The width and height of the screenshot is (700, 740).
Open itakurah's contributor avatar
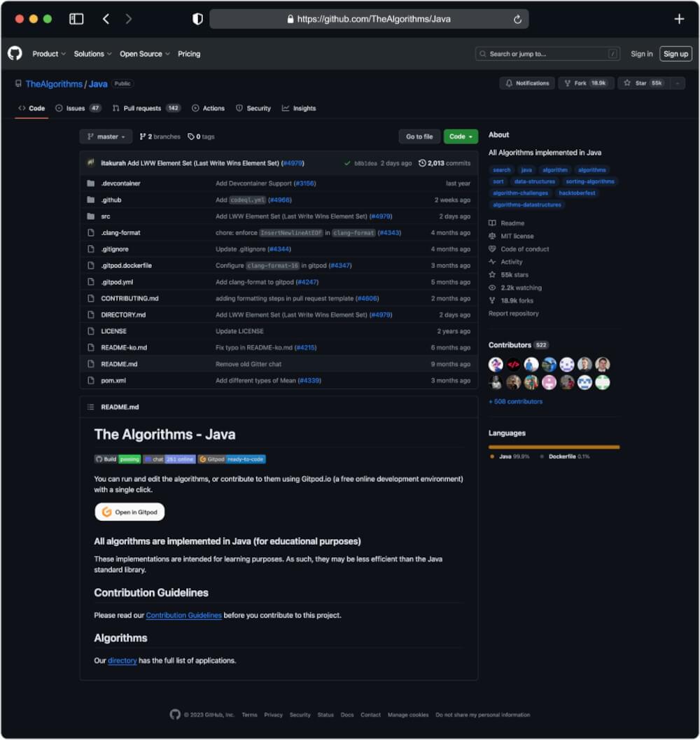[90, 162]
